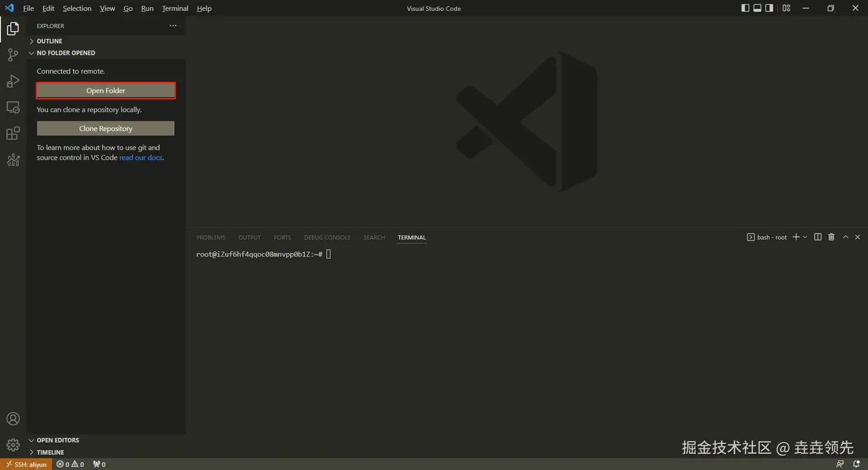Open the feedback icon in status bar
This screenshot has height=470, width=868.
coord(840,464)
